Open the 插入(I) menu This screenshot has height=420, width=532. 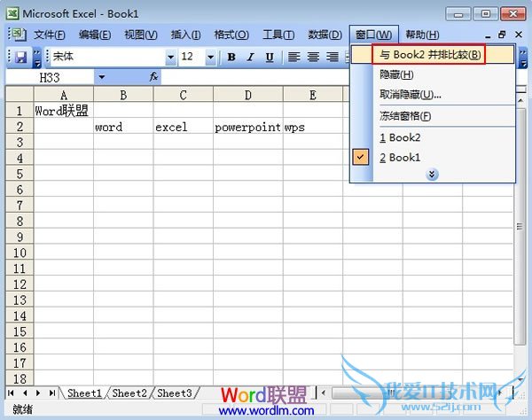coord(185,35)
